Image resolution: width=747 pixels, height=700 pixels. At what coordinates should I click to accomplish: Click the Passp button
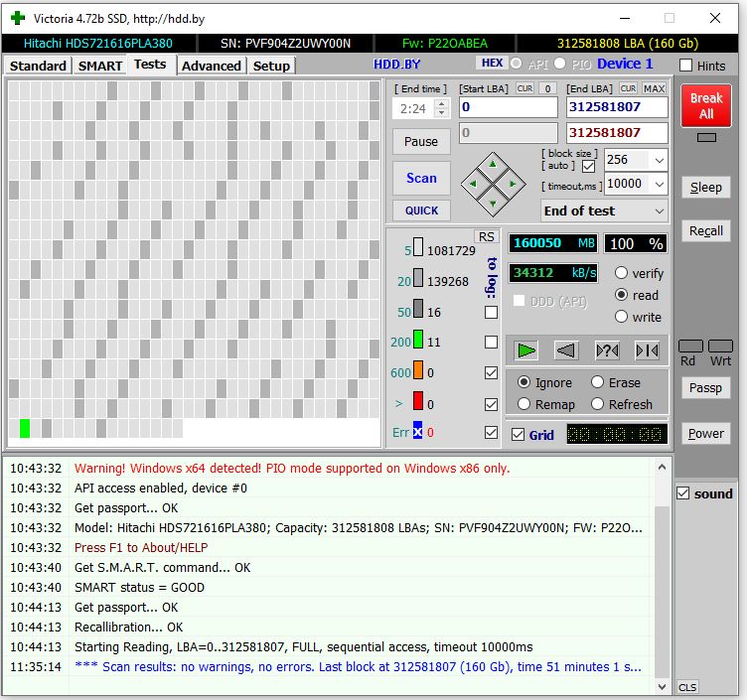pyautogui.click(x=706, y=387)
